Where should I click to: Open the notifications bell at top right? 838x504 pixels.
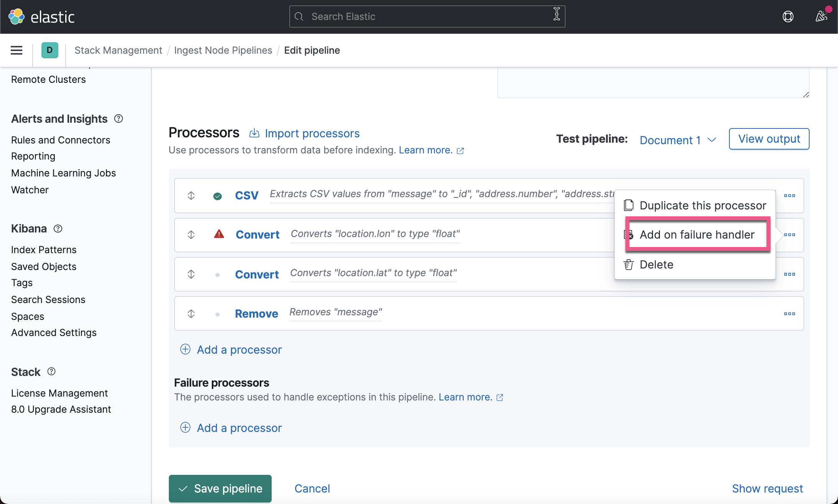[821, 16]
